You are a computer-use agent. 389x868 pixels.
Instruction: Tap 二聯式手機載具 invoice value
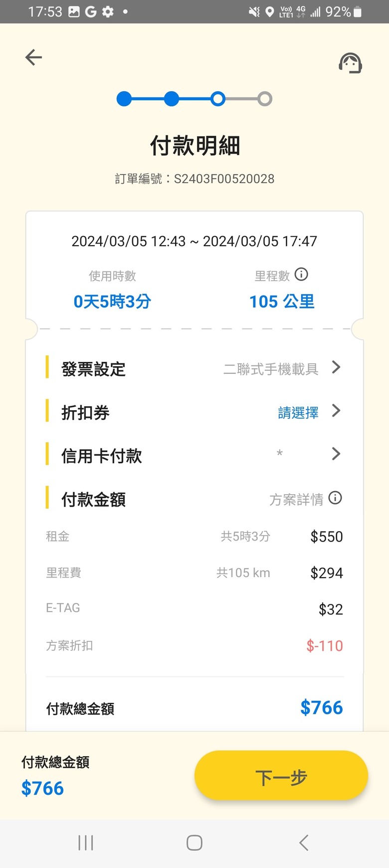point(271,369)
